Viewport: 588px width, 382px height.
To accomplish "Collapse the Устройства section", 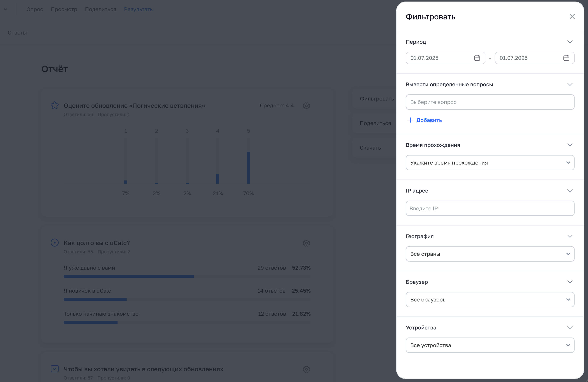I will (570, 328).
